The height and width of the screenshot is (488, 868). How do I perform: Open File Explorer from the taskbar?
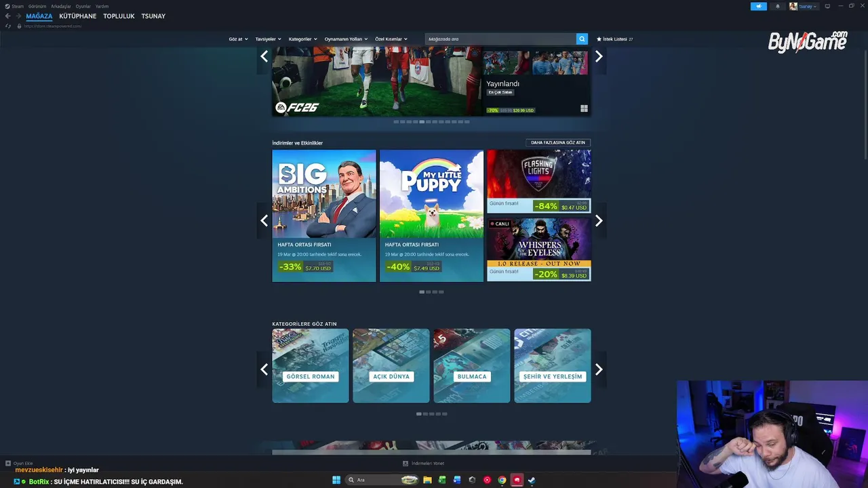click(x=427, y=480)
